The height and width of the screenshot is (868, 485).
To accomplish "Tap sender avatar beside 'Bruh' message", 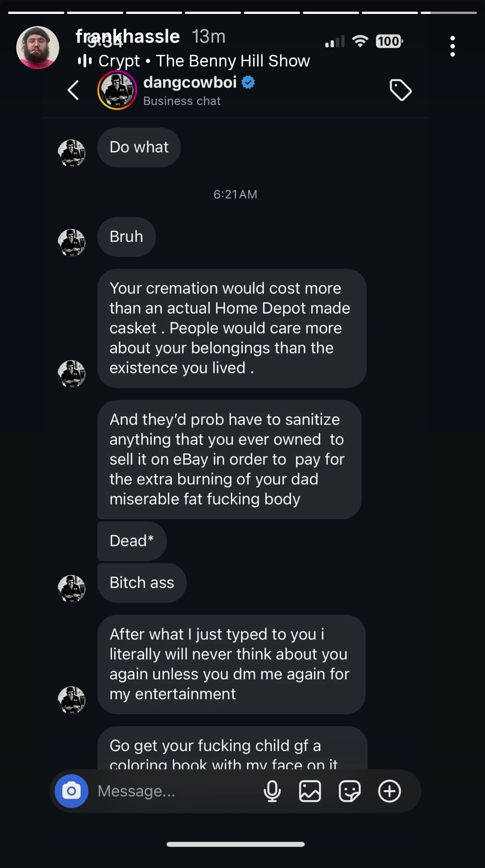I will 71,243.
